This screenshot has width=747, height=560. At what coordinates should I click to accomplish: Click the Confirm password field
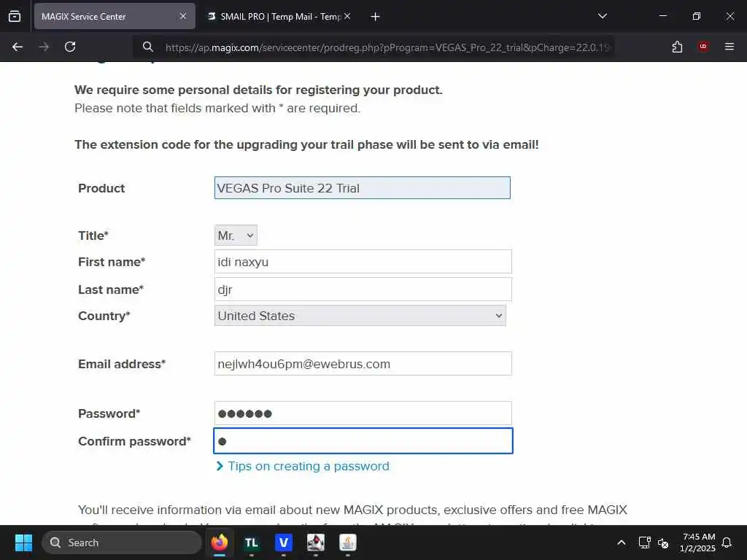(363, 440)
